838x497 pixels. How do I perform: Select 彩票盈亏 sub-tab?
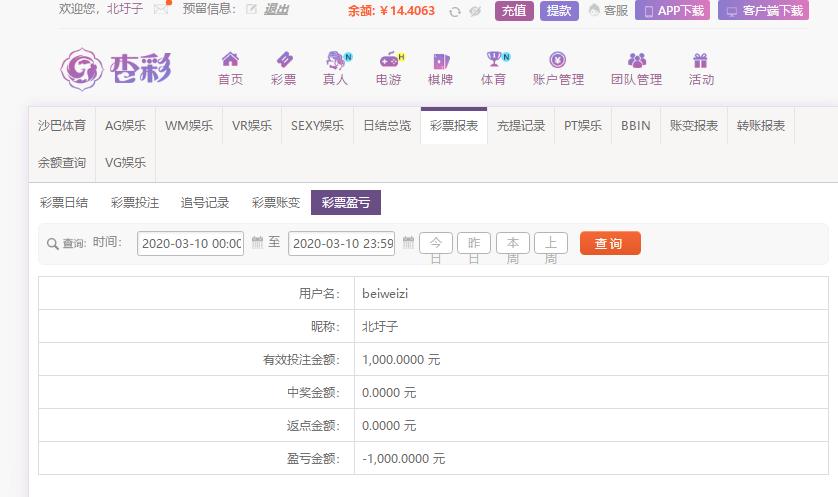point(346,203)
